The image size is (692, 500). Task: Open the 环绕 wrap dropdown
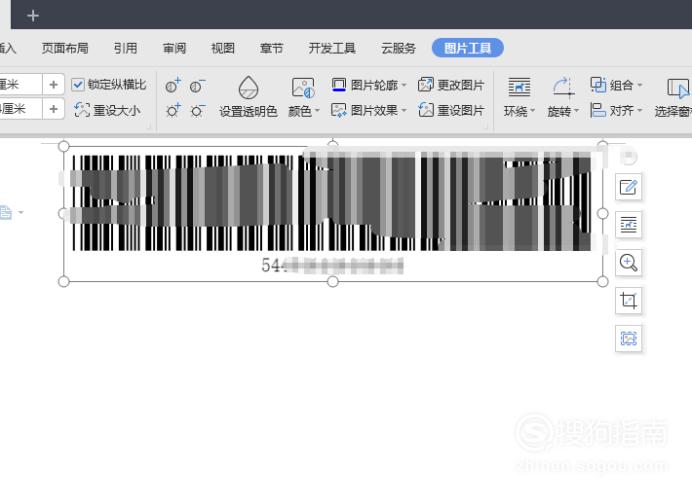(519, 97)
